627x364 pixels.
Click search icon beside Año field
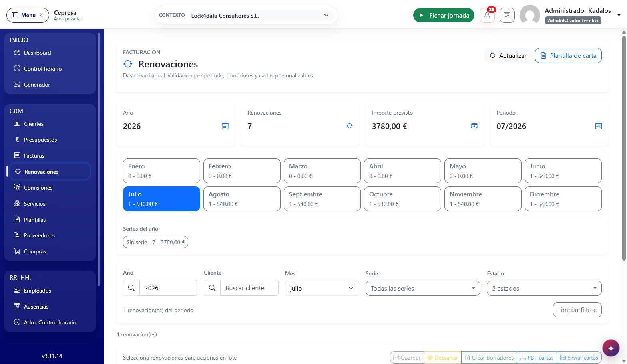click(131, 288)
